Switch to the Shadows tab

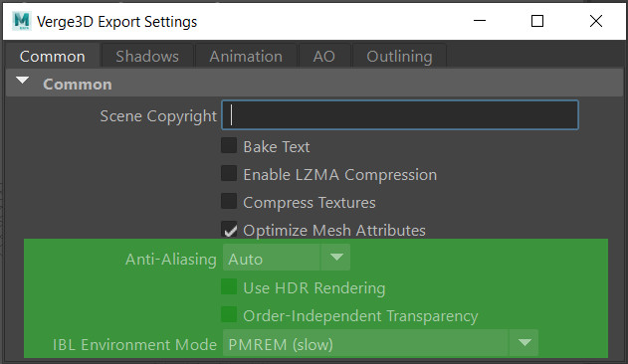pyautogui.click(x=147, y=56)
